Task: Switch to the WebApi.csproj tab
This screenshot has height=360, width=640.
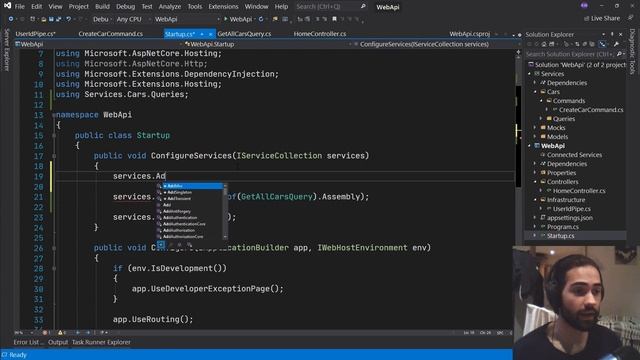Action: [469, 34]
